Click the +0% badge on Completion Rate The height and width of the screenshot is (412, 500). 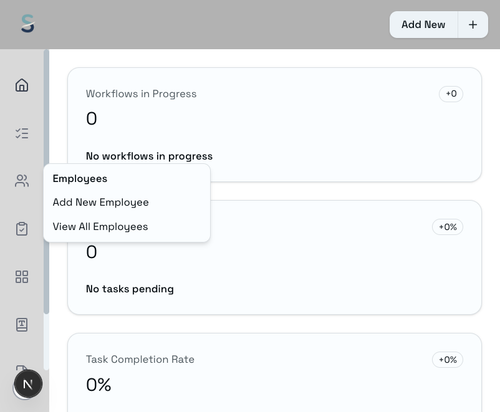click(448, 360)
